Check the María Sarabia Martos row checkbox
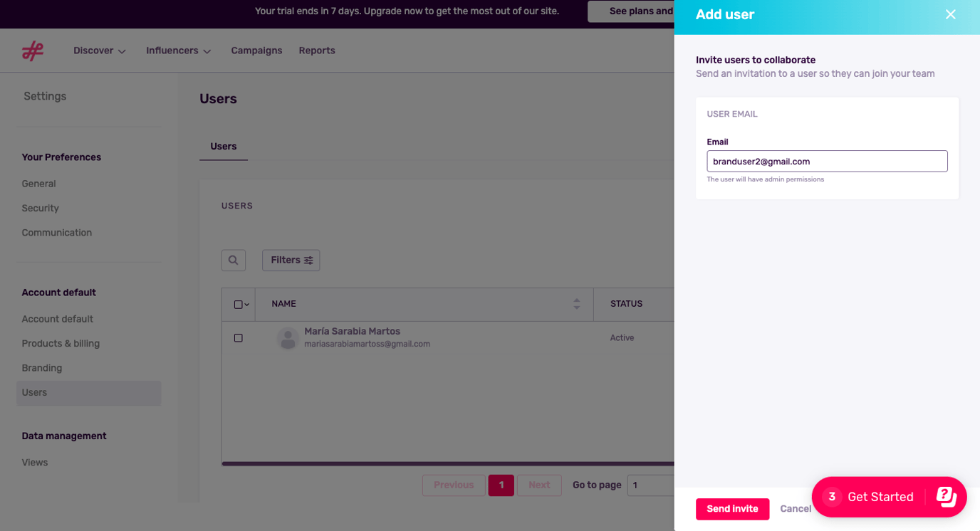 click(x=239, y=338)
